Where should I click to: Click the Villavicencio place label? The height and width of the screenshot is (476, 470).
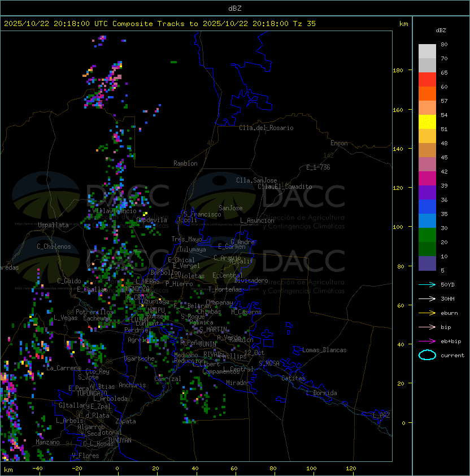[x=114, y=211]
